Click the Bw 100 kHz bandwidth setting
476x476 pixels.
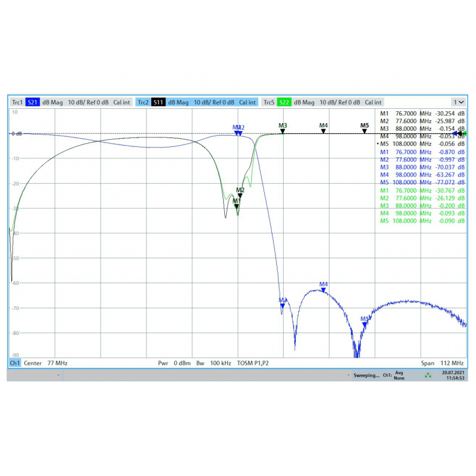click(x=214, y=363)
